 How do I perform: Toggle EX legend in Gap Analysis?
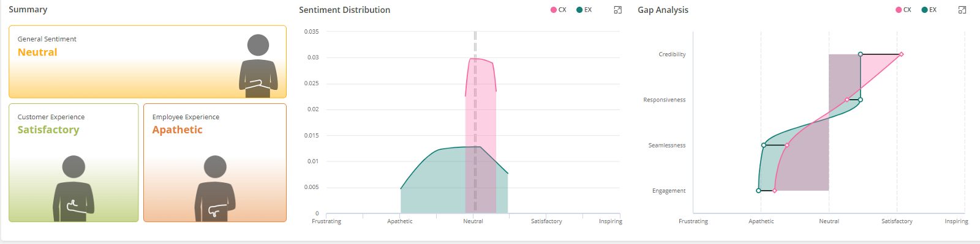pos(929,10)
